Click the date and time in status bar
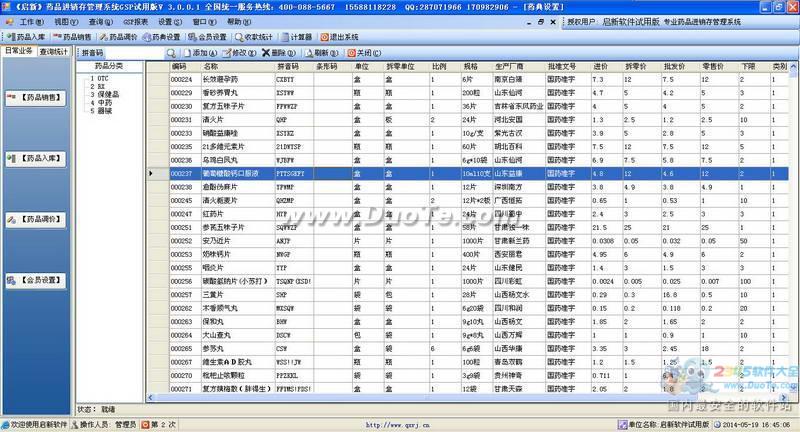Viewport: 800px width, 432px height. (x=753, y=424)
